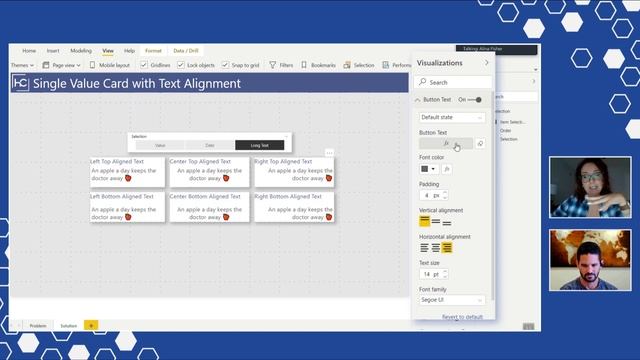The width and height of the screenshot is (640, 360).
Task: Select the Center Top Aligned Text card
Action: [209, 172]
